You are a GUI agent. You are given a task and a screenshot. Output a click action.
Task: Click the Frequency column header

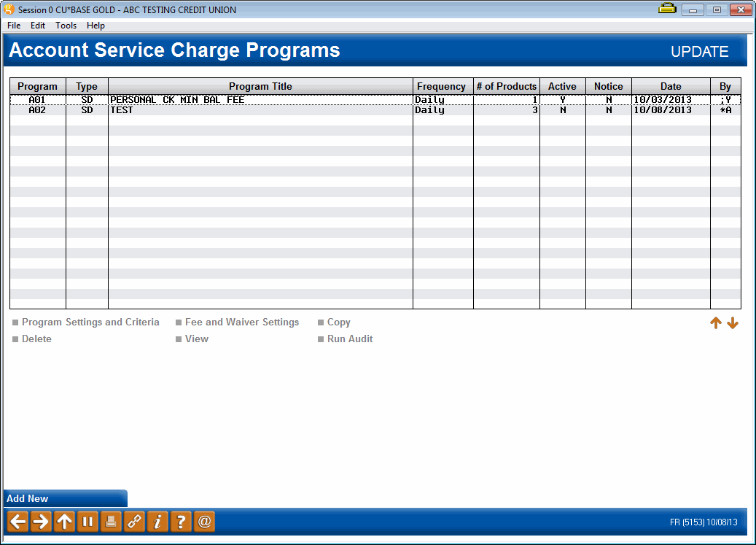pyautogui.click(x=442, y=86)
